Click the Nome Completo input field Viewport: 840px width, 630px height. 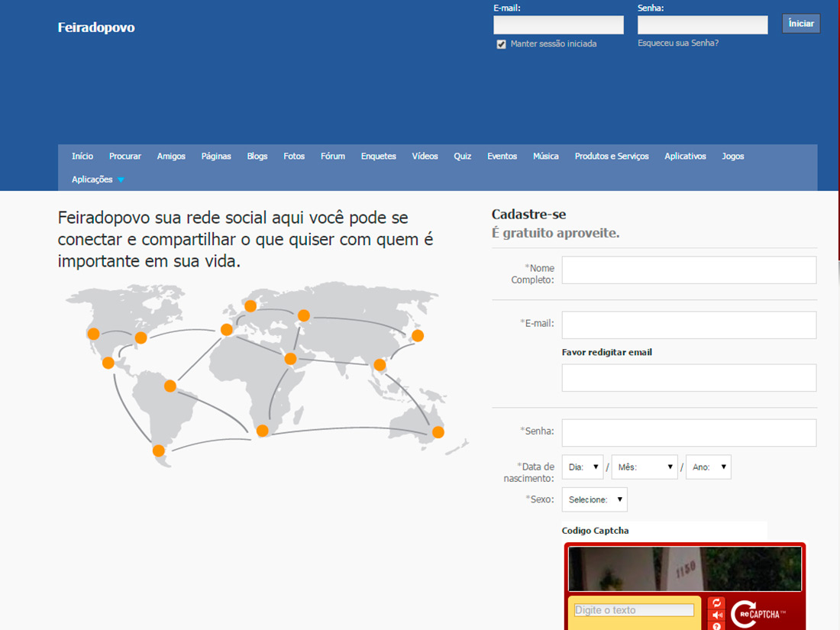point(689,270)
